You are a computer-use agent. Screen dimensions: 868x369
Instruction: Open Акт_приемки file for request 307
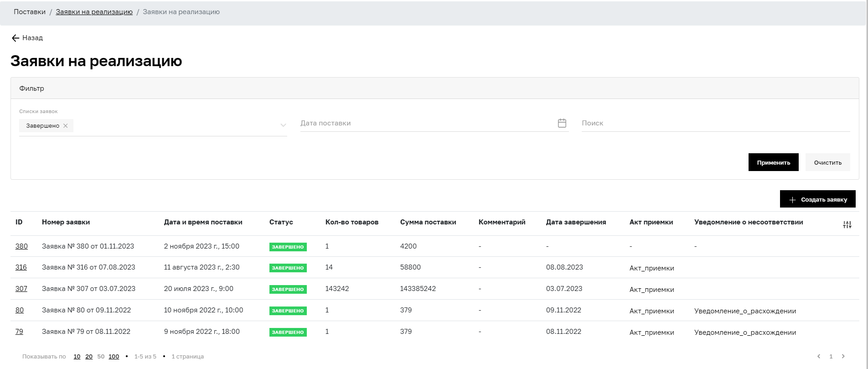tap(652, 290)
